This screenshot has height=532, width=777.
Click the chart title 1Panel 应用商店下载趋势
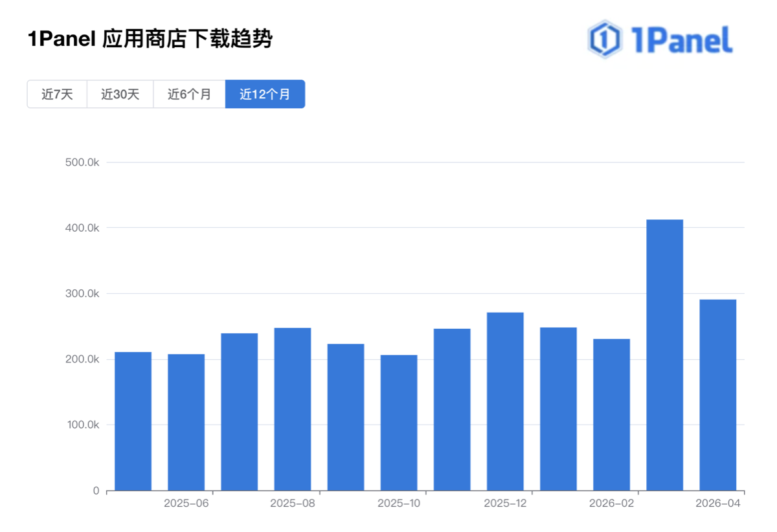(x=151, y=39)
